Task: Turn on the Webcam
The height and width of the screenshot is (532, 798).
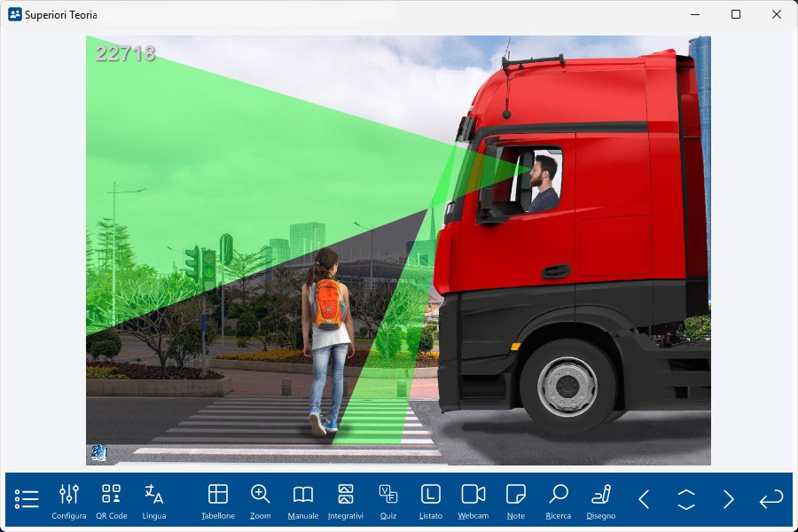Action: (x=473, y=501)
